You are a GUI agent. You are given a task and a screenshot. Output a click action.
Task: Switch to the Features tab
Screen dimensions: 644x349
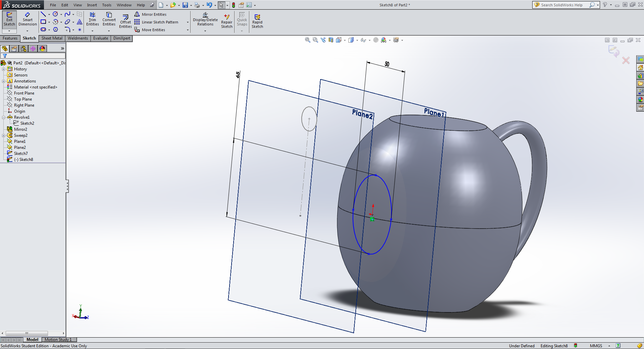pyautogui.click(x=10, y=38)
